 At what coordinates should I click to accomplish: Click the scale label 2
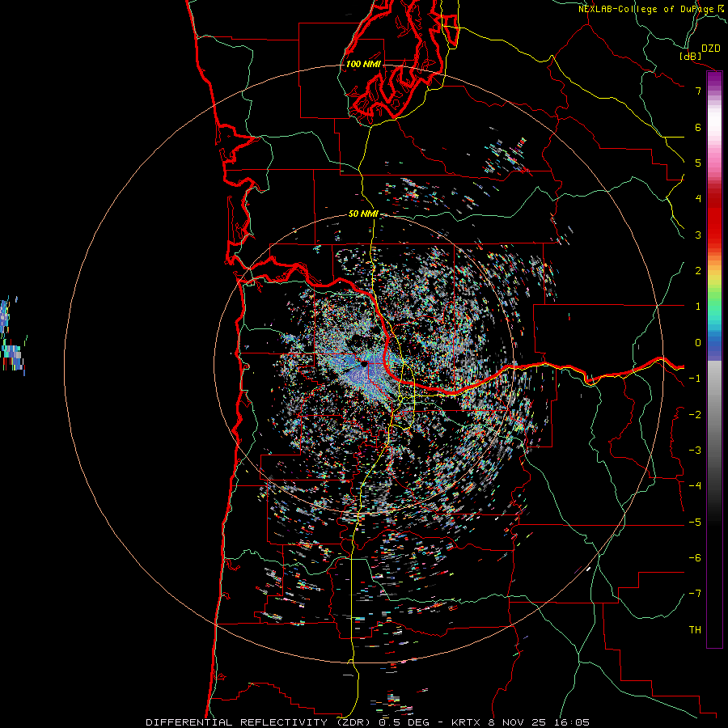(698, 270)
